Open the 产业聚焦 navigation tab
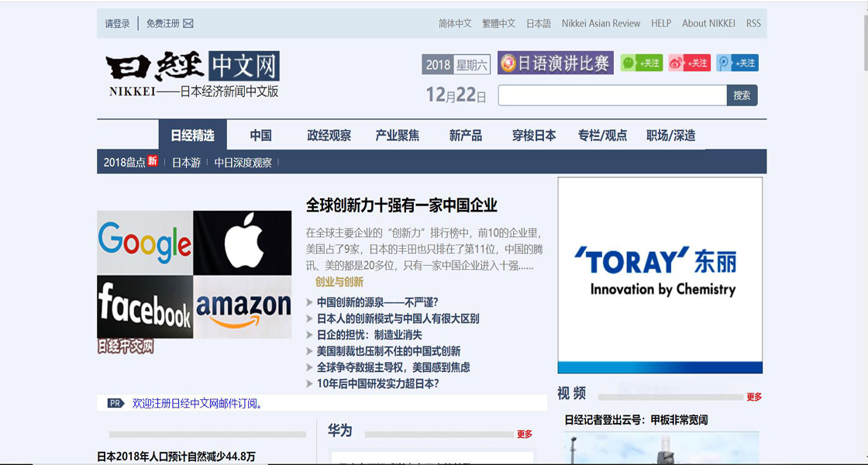Screen dimensions: 868x465 pos(398,135)
